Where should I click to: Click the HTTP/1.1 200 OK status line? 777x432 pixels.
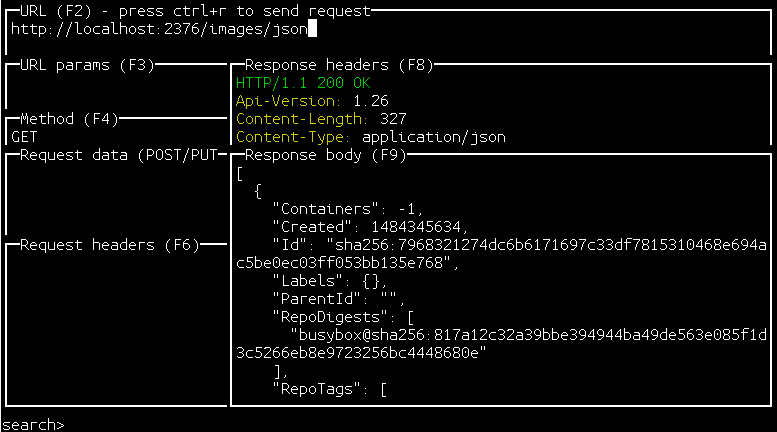[303, 83]
